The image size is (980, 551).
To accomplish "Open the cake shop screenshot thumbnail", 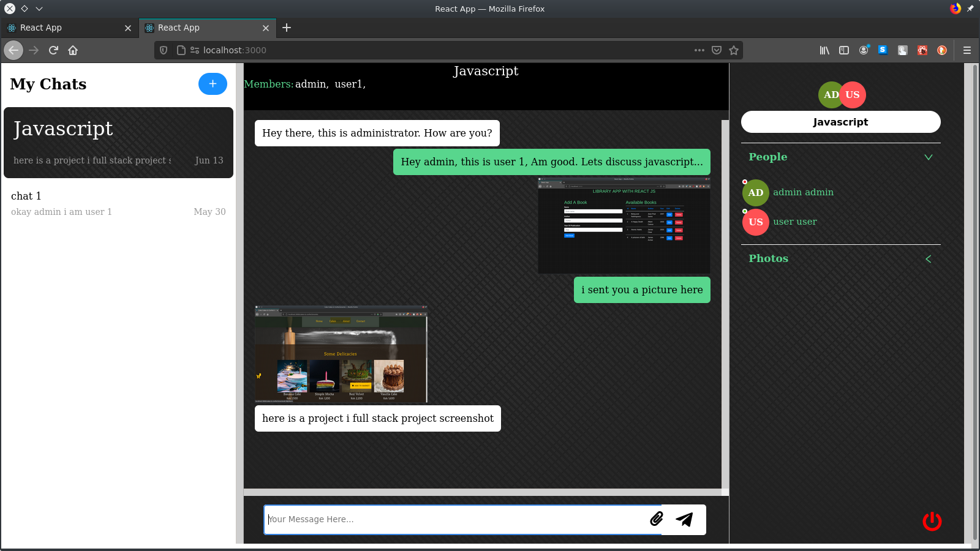I will pos(341,354).
